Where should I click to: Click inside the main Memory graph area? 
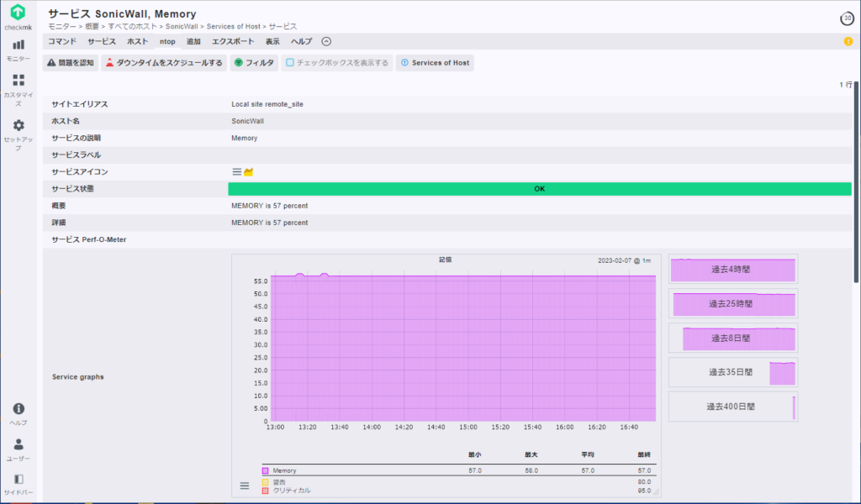[x=463, y=347]
